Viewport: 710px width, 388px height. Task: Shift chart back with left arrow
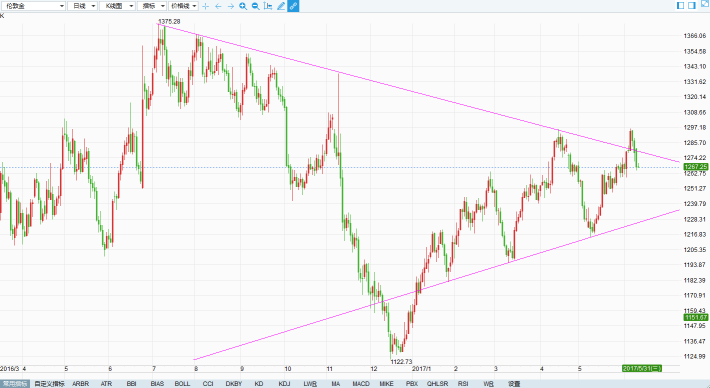click(x=218, y=6)
